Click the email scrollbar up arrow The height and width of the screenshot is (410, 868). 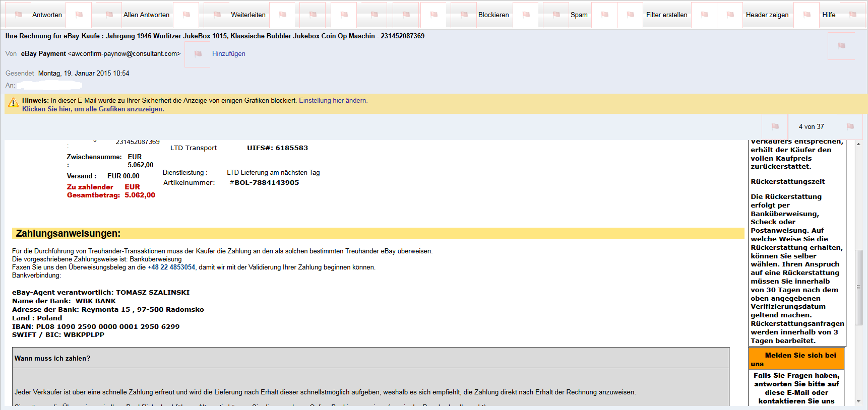tap(858, 144)
